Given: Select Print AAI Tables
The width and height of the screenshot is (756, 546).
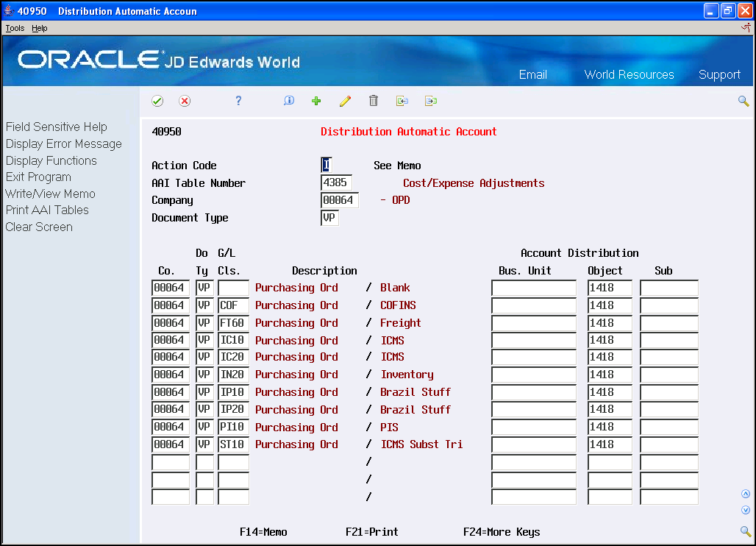Looking at the screenshot, I should tap(47, 210).
